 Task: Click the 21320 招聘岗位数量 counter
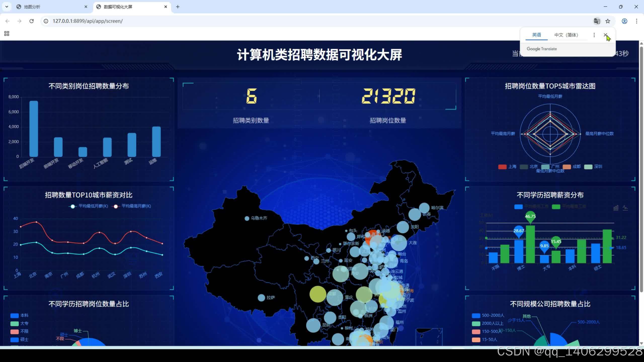pos(388,96)
